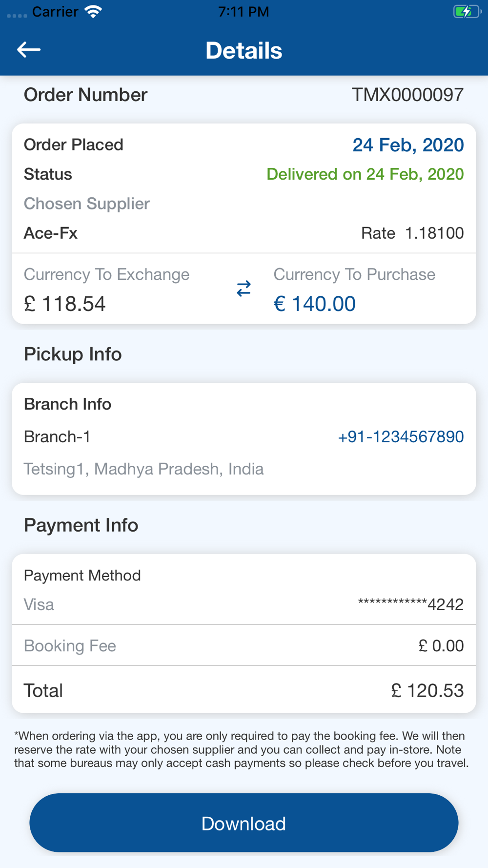Screen dimensions: 488x868
Task: Tap the Wi-Fi status icon
Action: [x=93, y=12]
